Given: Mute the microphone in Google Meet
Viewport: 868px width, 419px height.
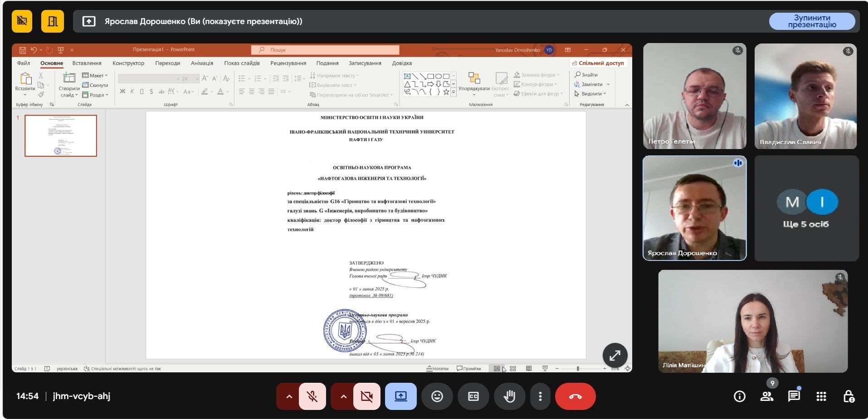Looking at the screenshot, I should [x=312, y=396].
